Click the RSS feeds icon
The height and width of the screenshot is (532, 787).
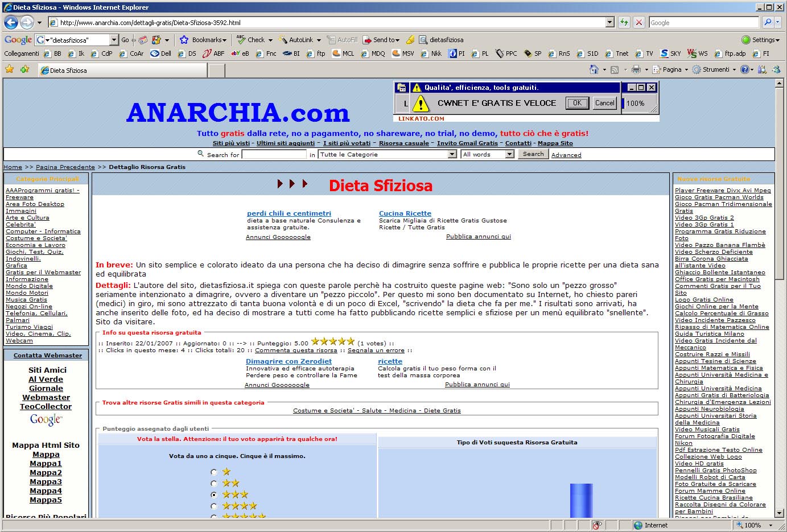pyautogui.click(x=615, y=69)
